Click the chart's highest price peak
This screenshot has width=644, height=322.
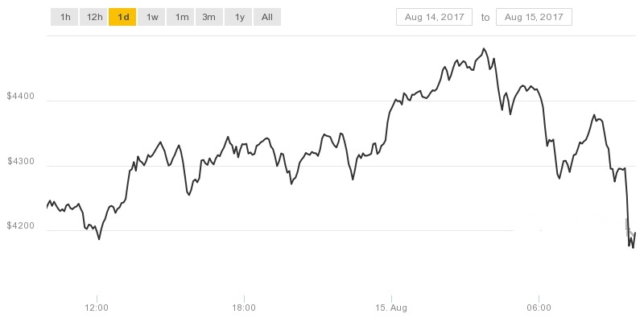(x=484, y=48)
